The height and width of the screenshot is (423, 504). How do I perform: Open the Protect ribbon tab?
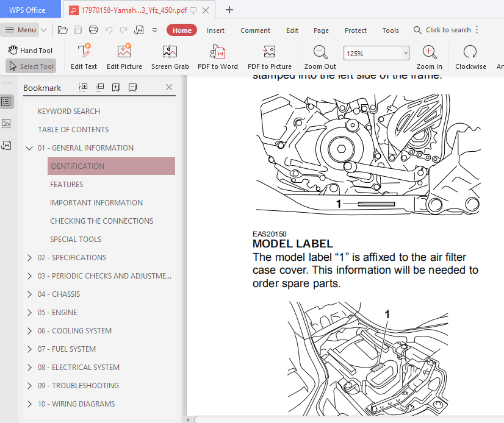tap(356, 30)
